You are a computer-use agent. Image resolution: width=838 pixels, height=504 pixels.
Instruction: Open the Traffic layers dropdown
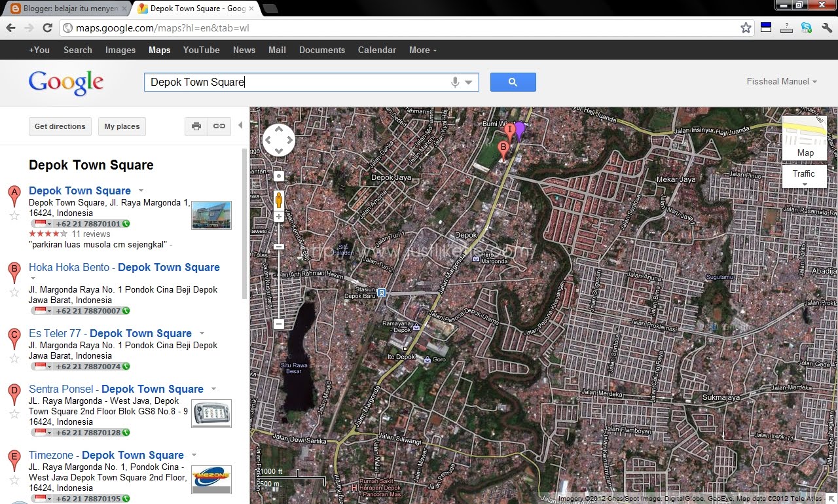coord(805,177)
